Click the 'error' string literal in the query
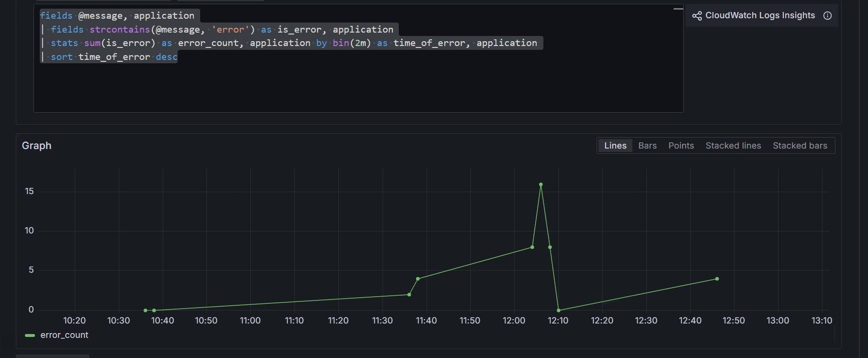868x358 pixels. pos(230,30)
